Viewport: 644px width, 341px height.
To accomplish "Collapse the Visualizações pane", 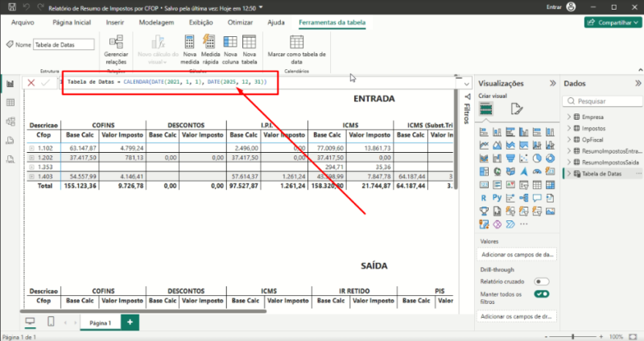I will pyautogui.click(x=553, y=84).
